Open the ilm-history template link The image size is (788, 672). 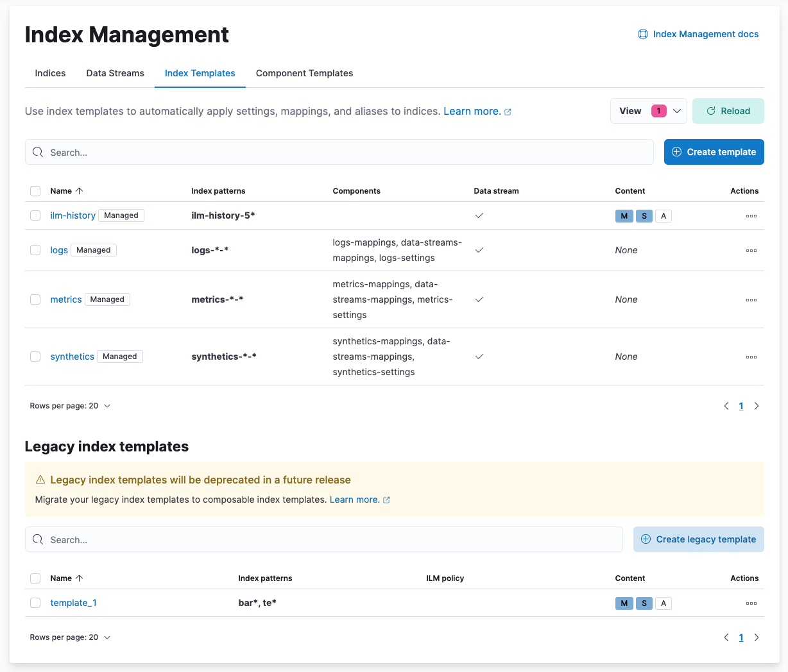[73, 215]
